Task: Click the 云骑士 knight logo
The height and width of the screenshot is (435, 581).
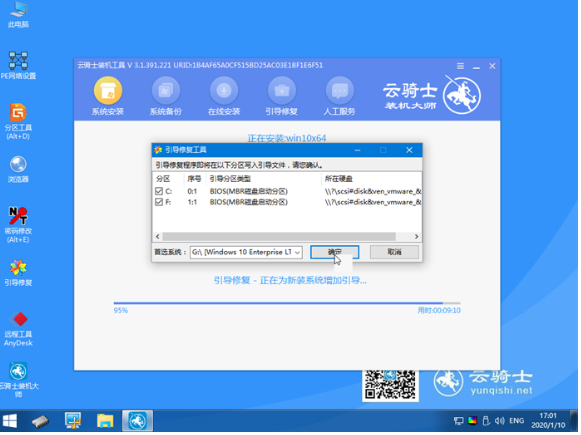Action: [x=462, y=96]
